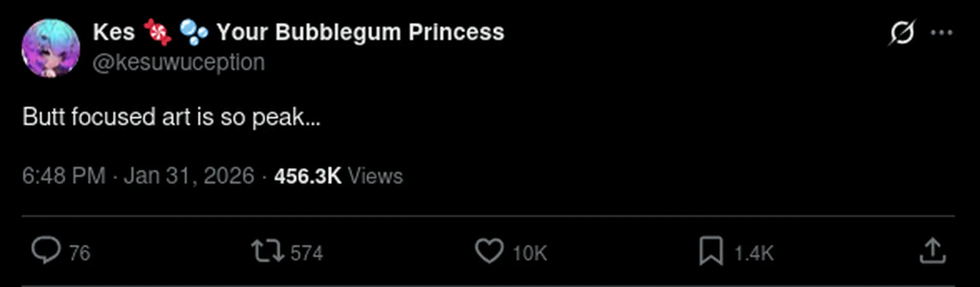
Task: Open the share icon menu
Action: click(932, 251)
